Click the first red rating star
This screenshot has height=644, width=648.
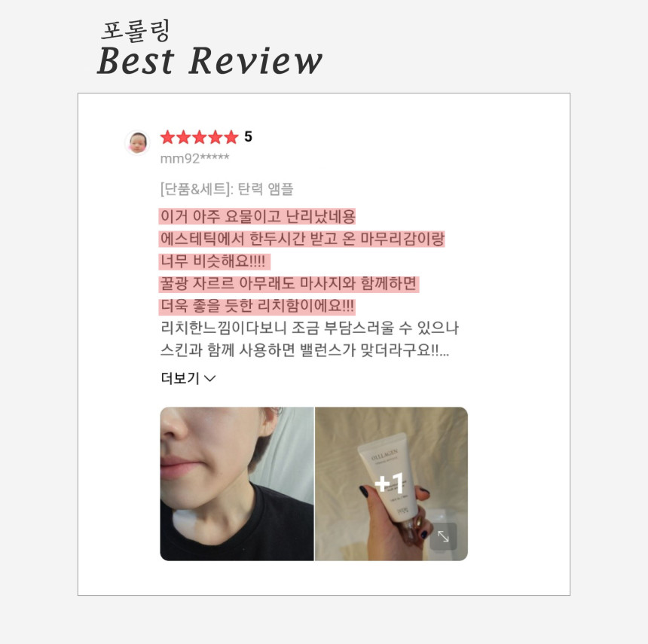[167, 137]
